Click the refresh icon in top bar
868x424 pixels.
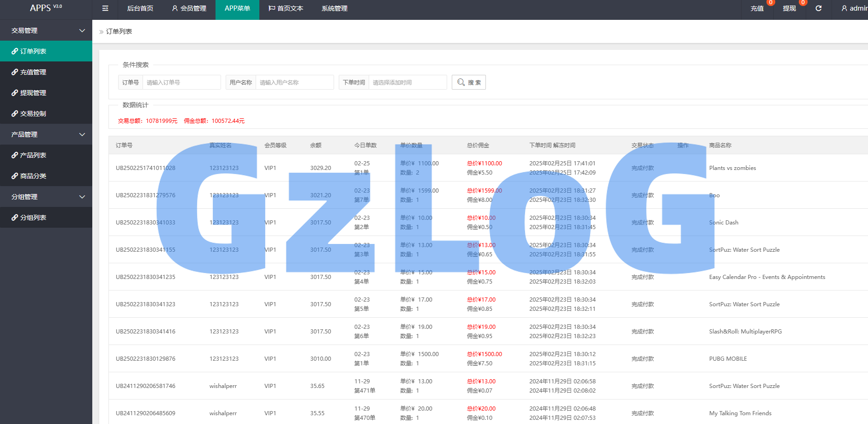pos(818,8)
